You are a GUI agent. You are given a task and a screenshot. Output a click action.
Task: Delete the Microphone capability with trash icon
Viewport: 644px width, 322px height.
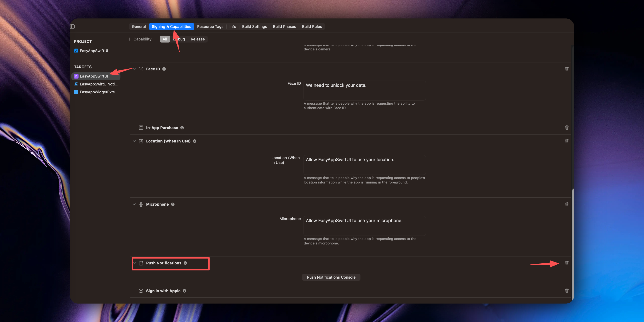point(567,204)
